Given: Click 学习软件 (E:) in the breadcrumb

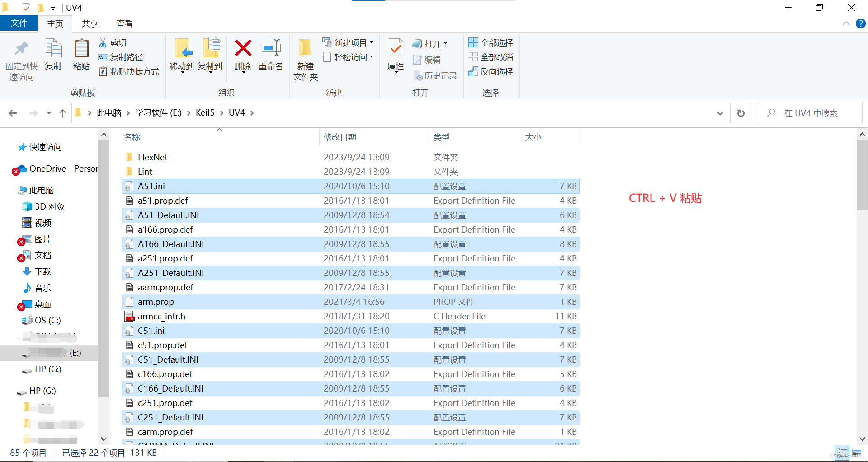Looking at the screenshot, I should click(x=158, y=113).
